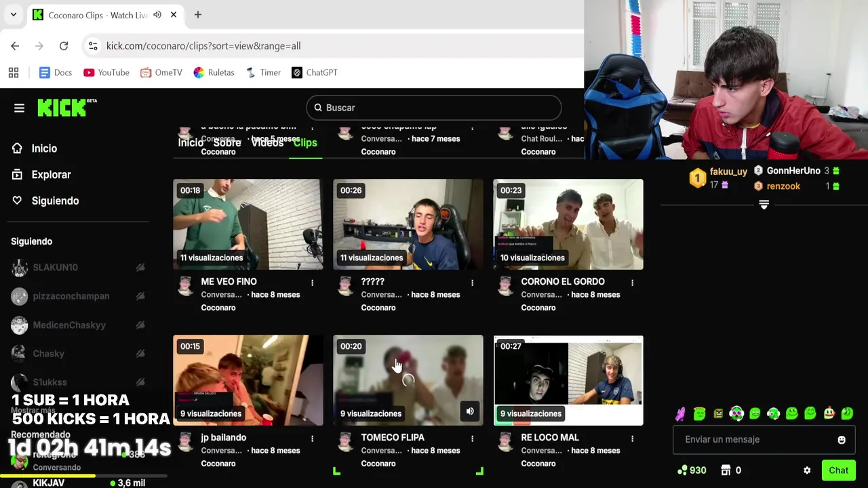View site information icon in address bar
This screenshot has height=488, width=868.
(93, 46)
